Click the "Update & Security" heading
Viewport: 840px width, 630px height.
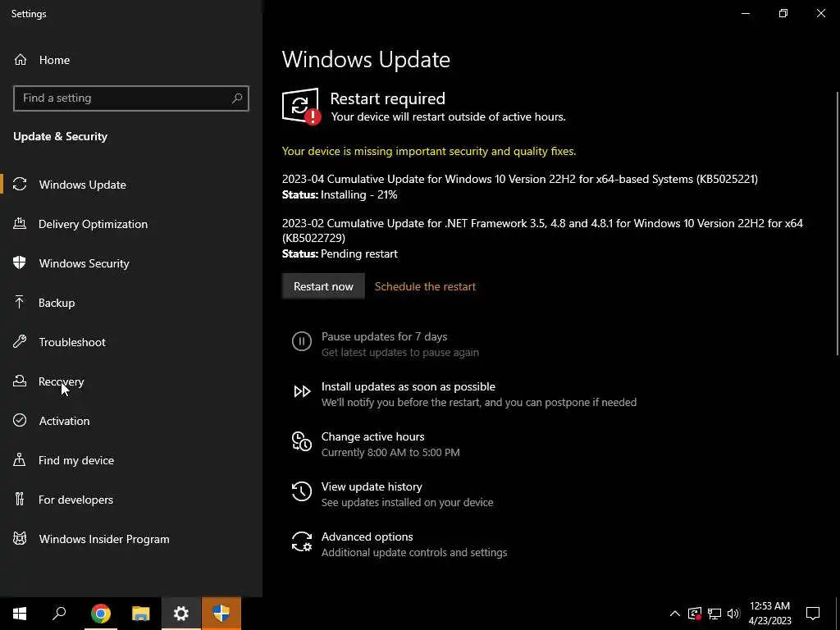point(60,137)
